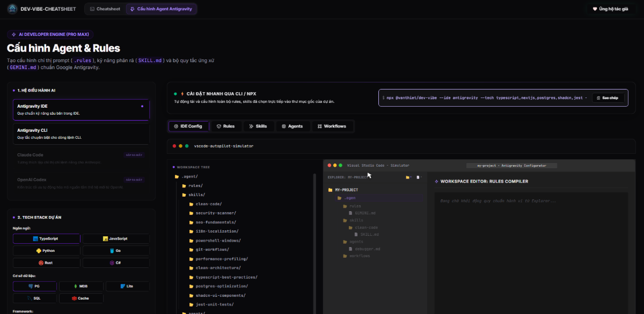Click the jest-unit-tests/ folder icon

[x=191, y=304]
